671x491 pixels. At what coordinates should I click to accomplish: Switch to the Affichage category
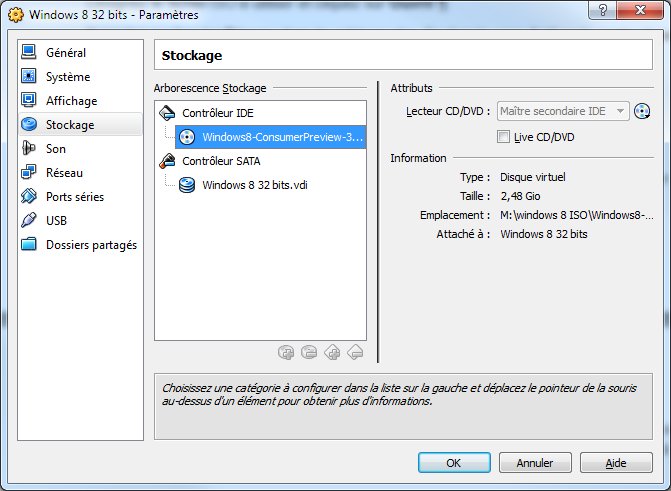pyautogui.click(x=80, y=101)
